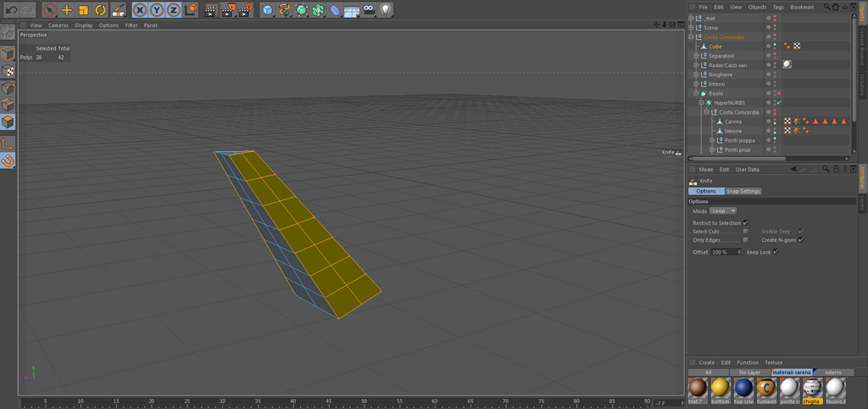Switch to the Snap Settings tab
This screenshot has width=868, height=409.
743,191
